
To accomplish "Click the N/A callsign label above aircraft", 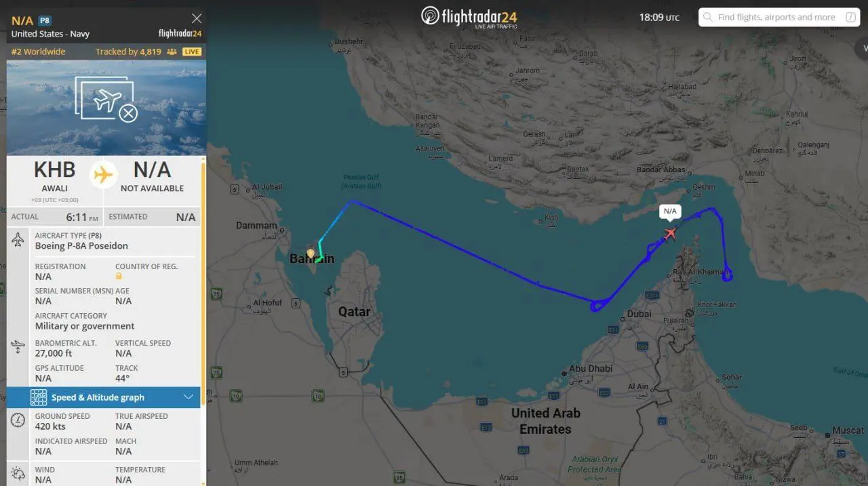I will coord(670,211).
